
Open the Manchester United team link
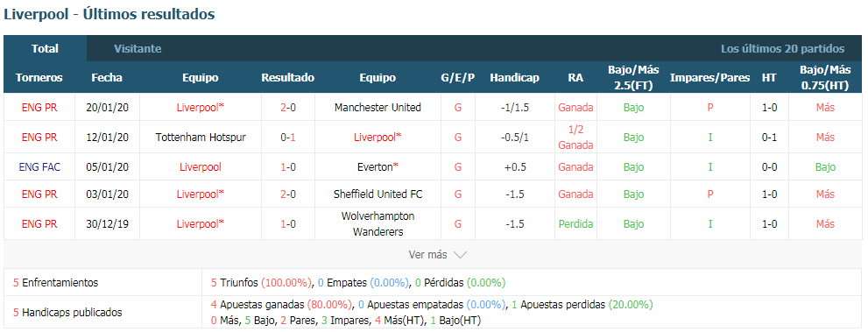[x=378, y=108]
